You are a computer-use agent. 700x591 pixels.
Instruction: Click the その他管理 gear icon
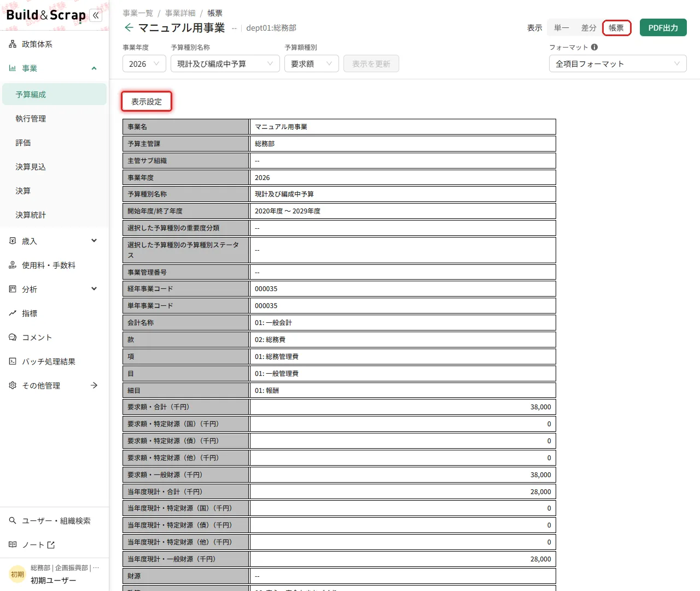pyautogui.click(x=13, y=386)
